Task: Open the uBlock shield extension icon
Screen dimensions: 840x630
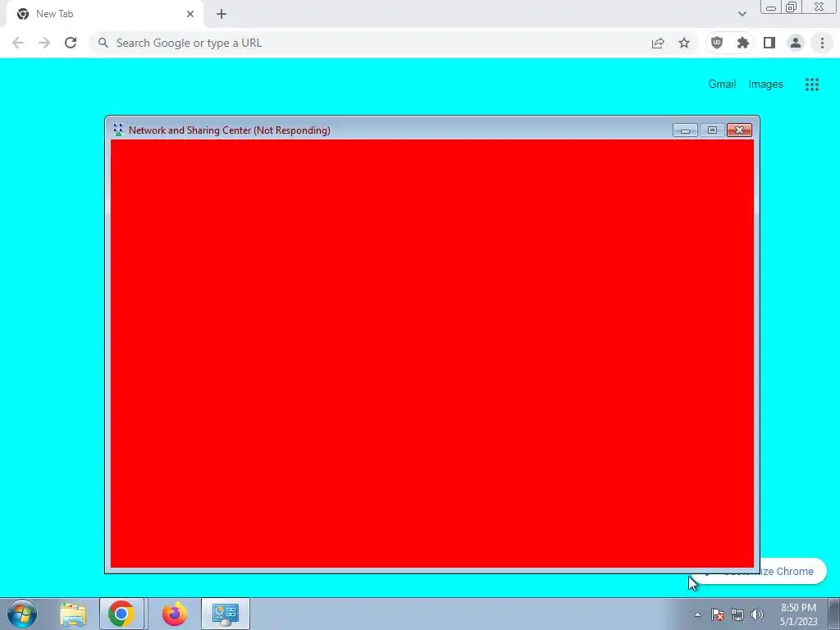Action: point(717,43)
